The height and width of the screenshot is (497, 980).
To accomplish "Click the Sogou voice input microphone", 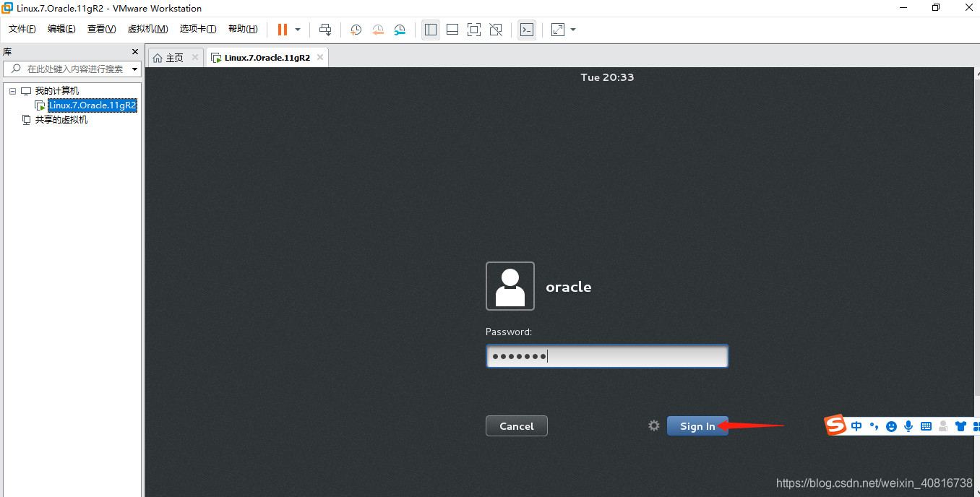I will point(908,426).
